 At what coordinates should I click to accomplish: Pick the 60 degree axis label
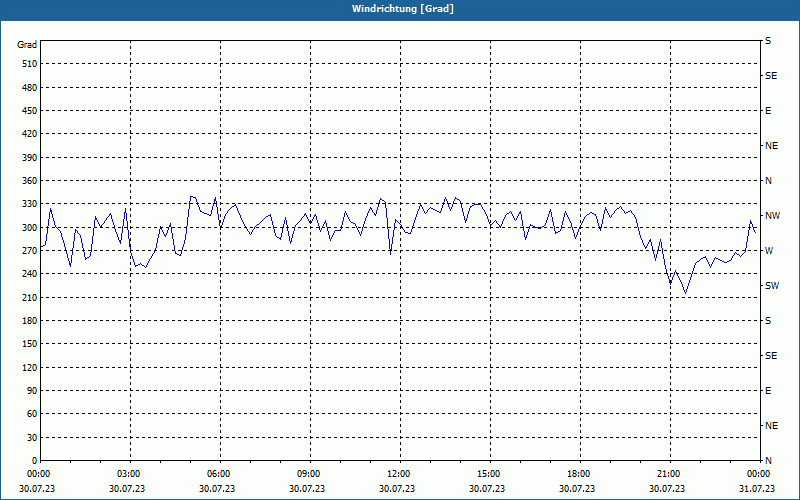tap(31, 414)
